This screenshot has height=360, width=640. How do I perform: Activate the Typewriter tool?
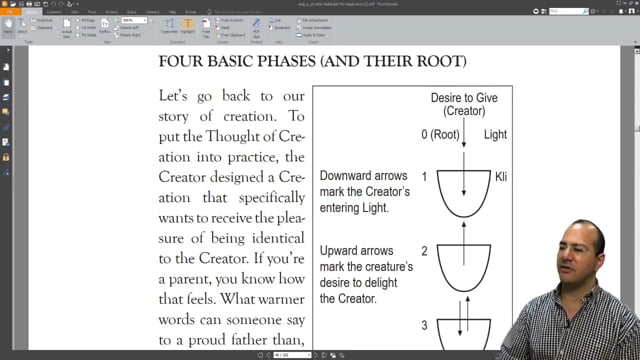[x=169, y=26]
